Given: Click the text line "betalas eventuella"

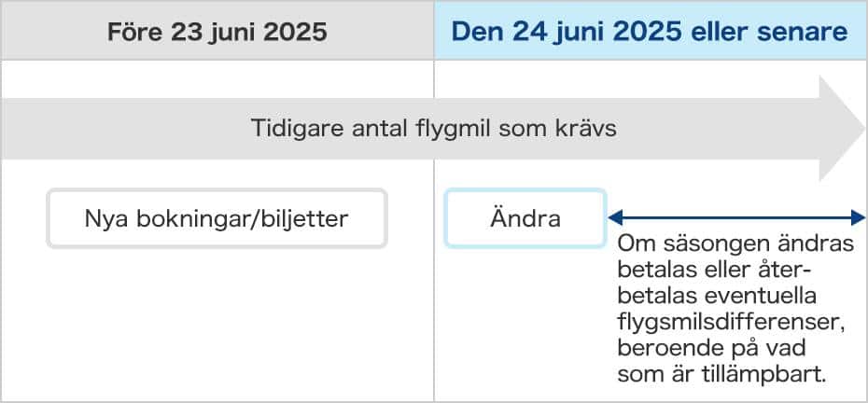Looking at the screenshot, I should [718, 297].
